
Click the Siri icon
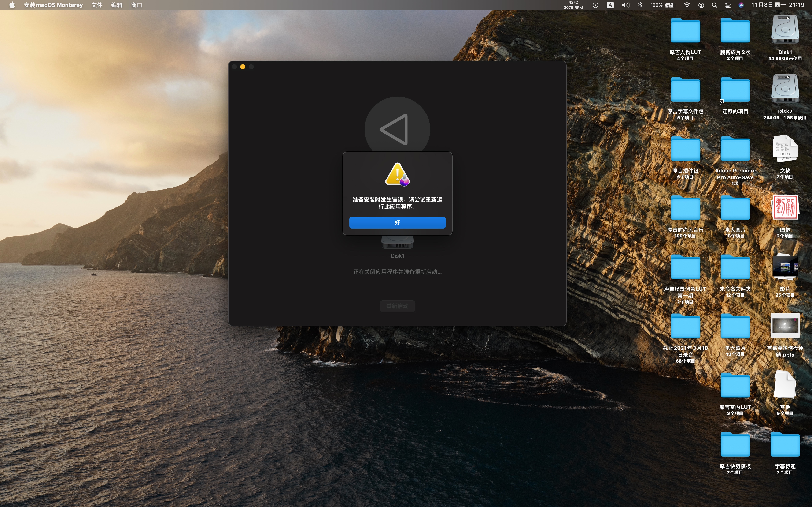[x=741, y=5]
